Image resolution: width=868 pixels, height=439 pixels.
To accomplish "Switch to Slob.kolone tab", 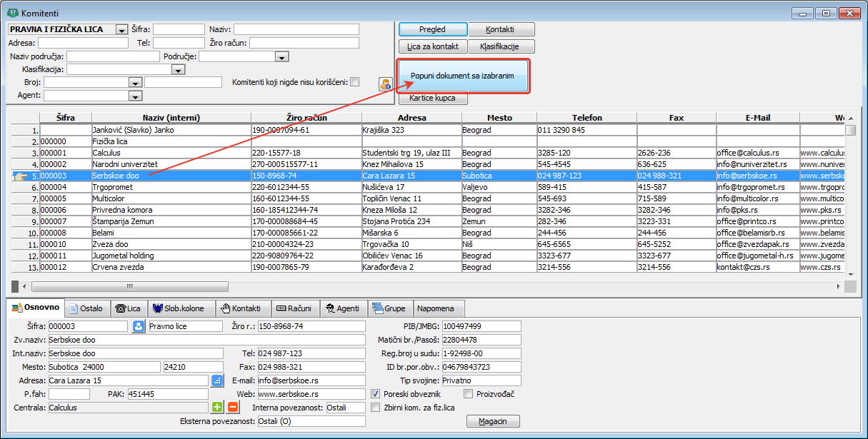I will (180, 309).
